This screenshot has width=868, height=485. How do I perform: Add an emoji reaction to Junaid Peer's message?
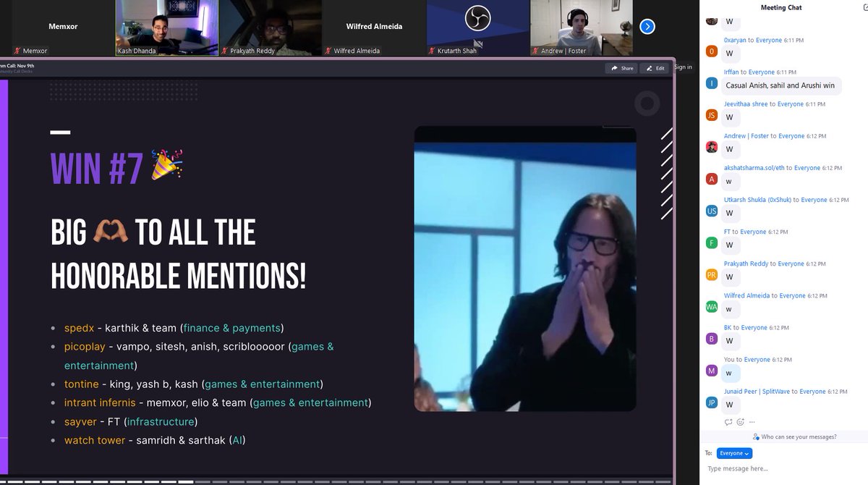tap(740, 421)
